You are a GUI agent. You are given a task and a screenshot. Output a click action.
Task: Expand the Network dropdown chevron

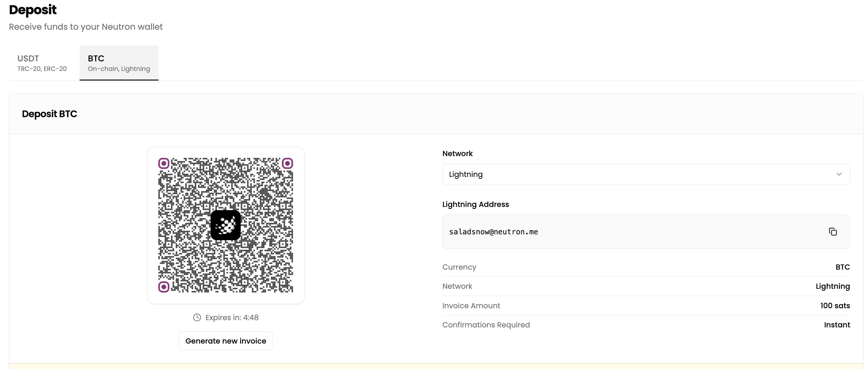coord(839,174)
